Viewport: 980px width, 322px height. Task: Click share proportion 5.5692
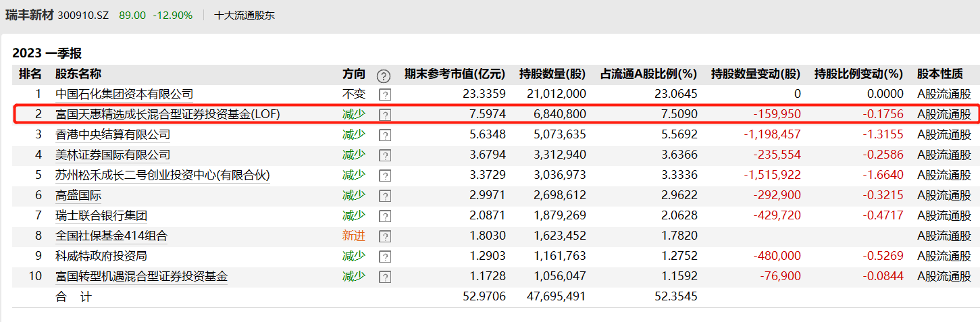tap(678, 134)
